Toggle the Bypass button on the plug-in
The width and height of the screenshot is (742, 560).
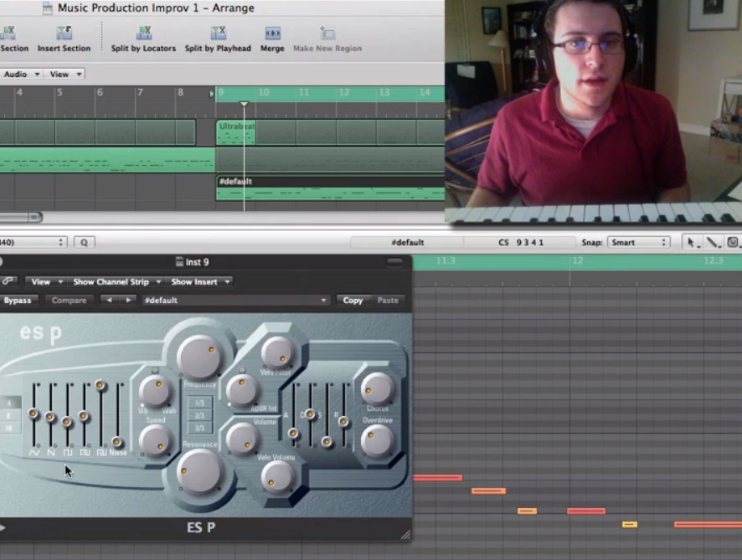pyautogui.click(x=18, y=301)
